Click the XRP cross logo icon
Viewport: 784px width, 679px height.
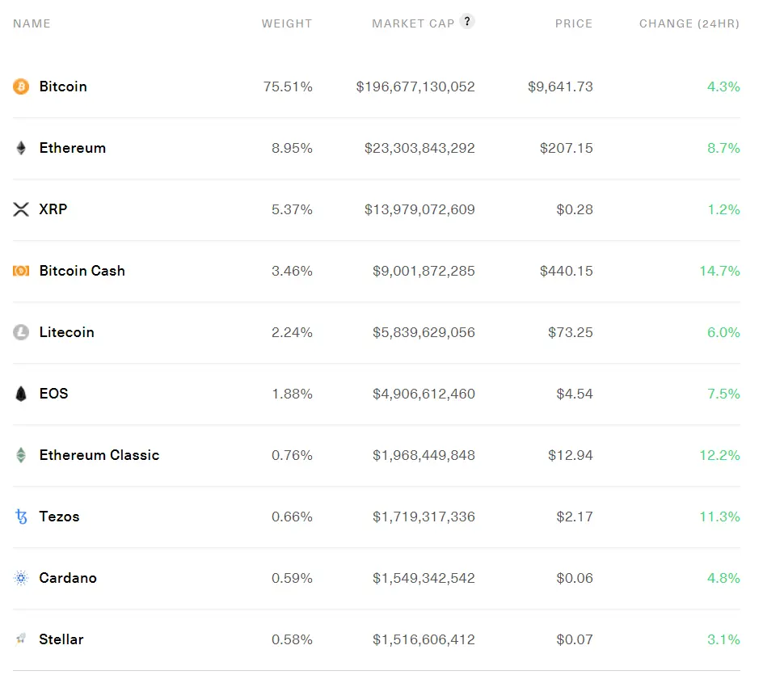21,209
